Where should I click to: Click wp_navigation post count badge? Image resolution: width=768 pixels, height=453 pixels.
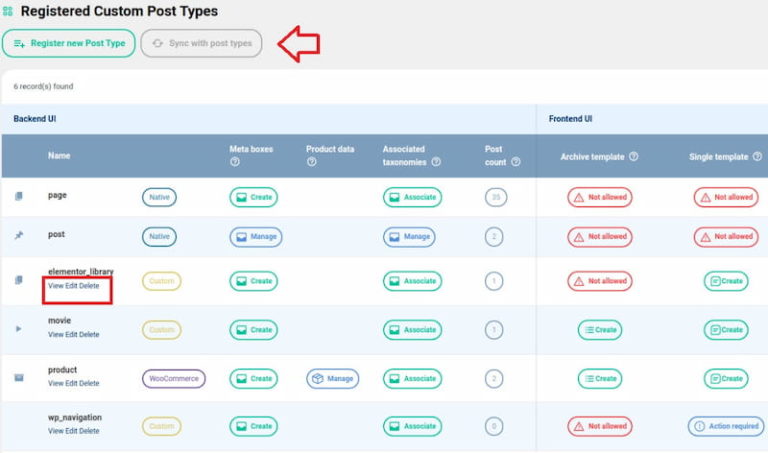[494, 426]
